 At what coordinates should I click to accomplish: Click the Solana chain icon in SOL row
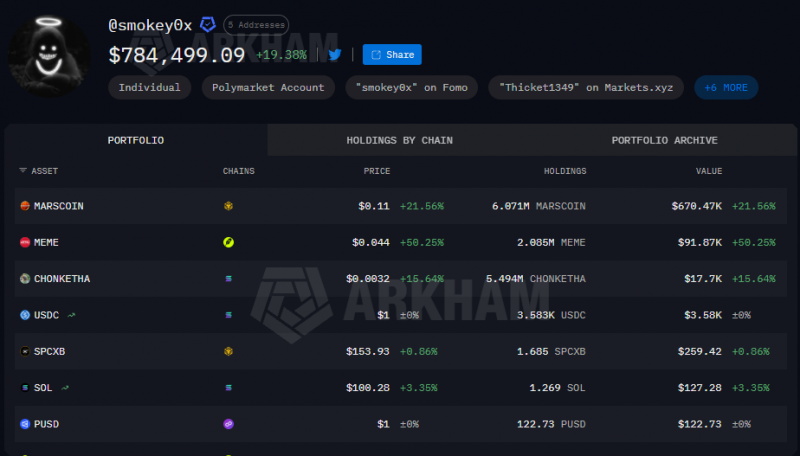(x=228, y=388)
